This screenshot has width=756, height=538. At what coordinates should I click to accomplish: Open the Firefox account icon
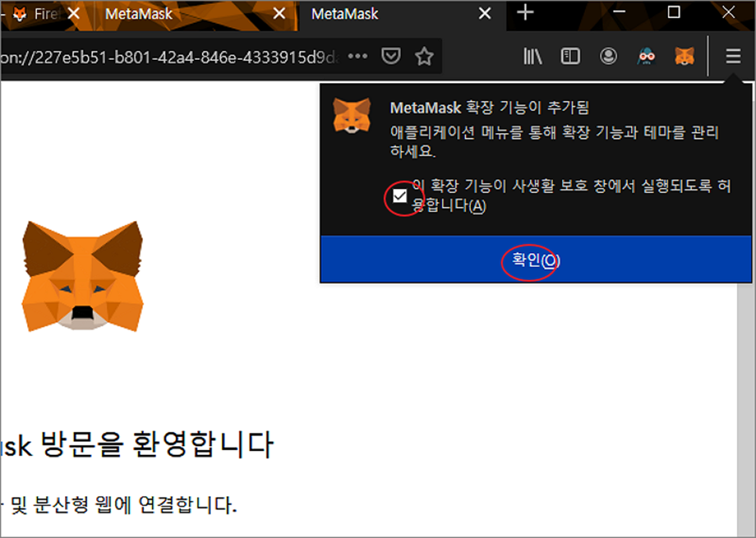point(608,56)
